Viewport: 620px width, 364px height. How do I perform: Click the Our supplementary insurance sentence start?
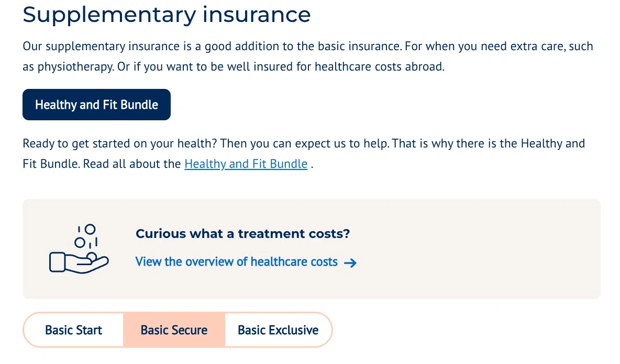101,46
